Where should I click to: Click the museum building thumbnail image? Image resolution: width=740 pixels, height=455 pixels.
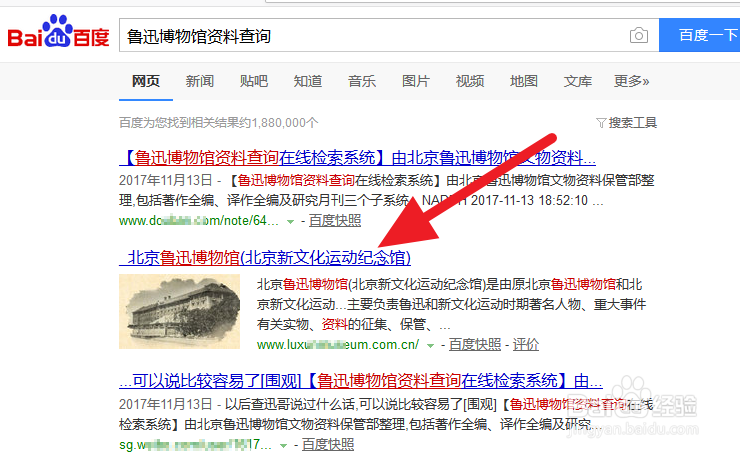(x=179, y=312)
